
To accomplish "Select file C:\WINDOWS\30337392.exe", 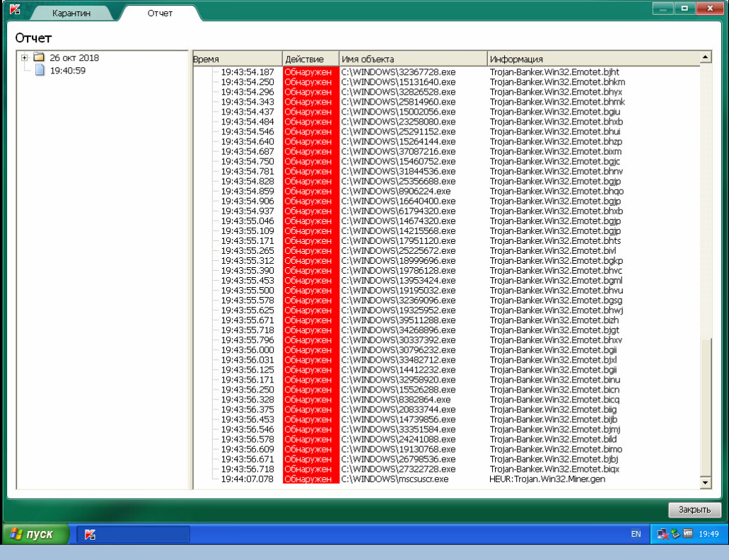I will tap(398, 340).
